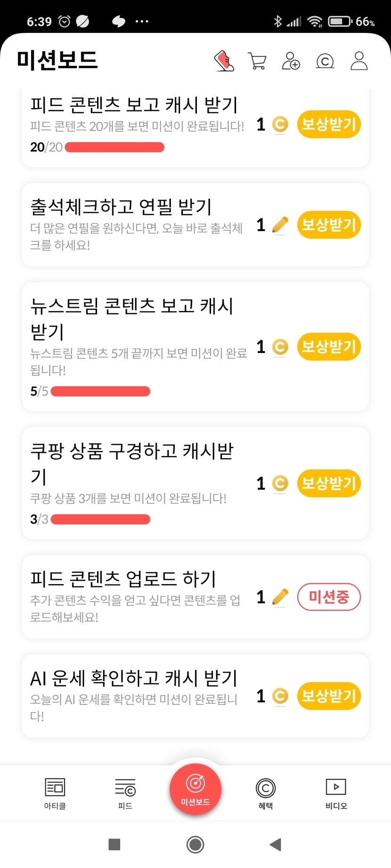The width and height of the screenshot is (391, 868).
Task: Claim reward for 뉴스트림 콘텐츠 mission
Action: tap(329, 347)
